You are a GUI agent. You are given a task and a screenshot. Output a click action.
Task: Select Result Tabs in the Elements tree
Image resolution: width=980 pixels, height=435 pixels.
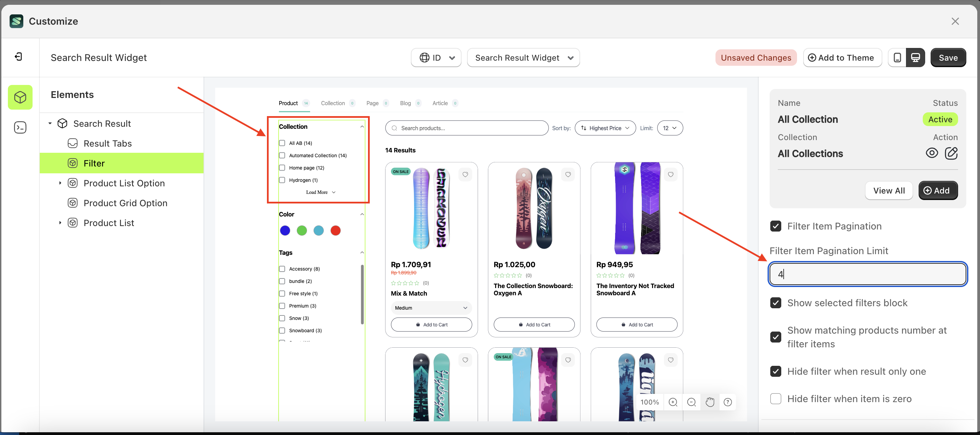107,144
